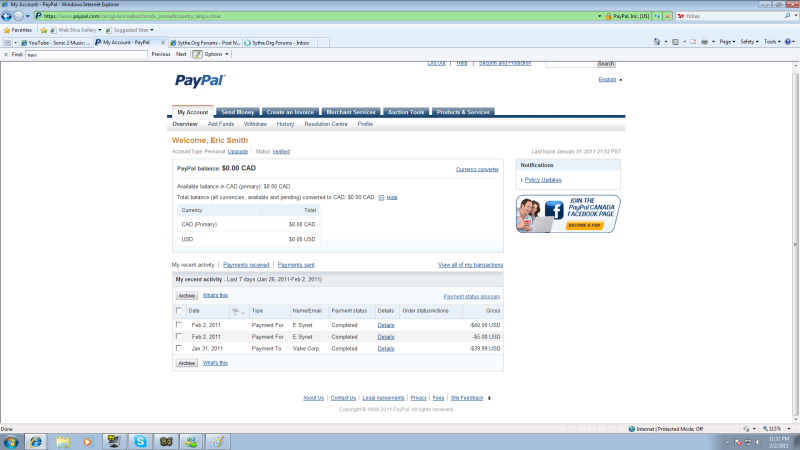Close the My Account - PayPal tab
This screenshot has height=450, width=800.
pyautogui.click(x=163, y=43)
